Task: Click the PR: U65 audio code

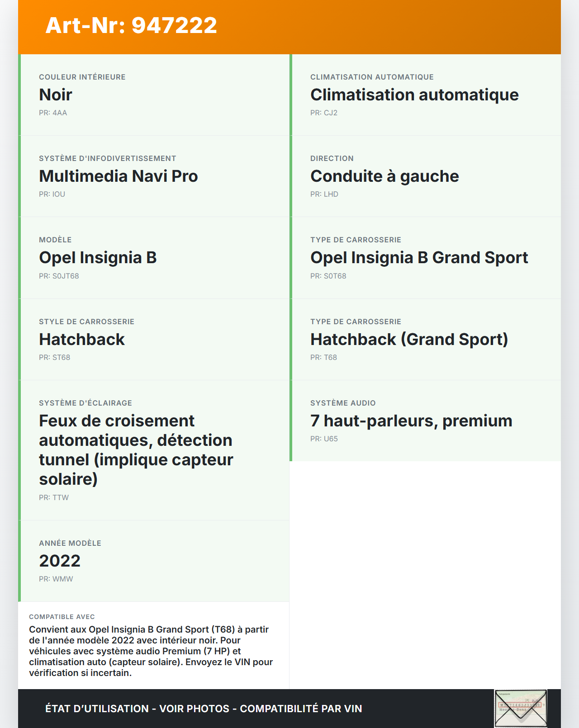Action: [324, 439]
